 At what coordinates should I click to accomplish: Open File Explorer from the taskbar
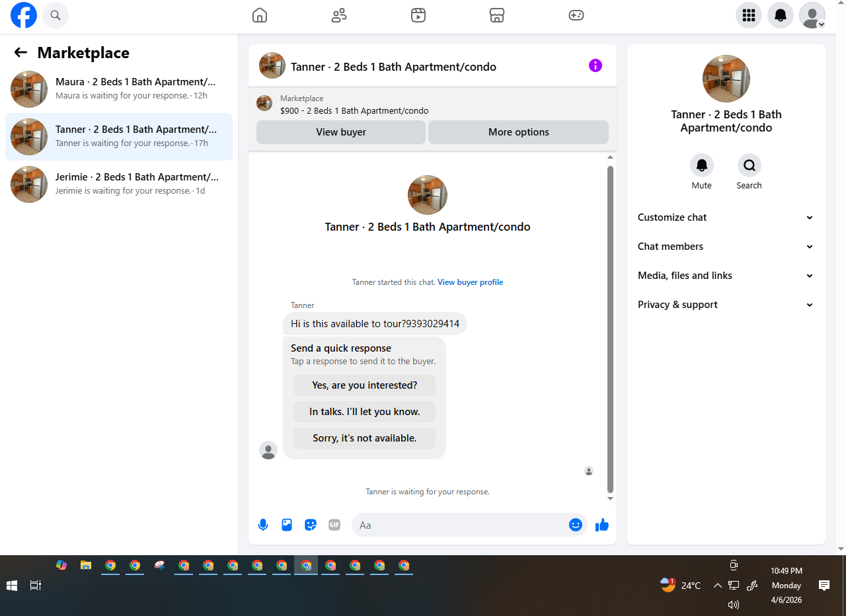pos(86,565)
